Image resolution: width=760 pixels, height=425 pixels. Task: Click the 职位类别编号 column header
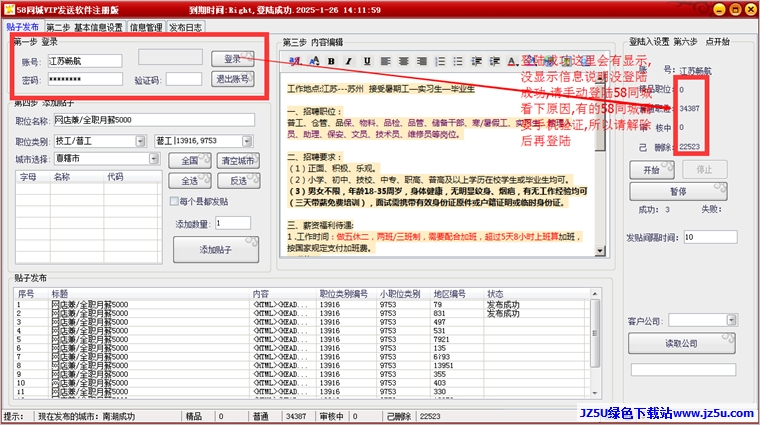(344, 294)
